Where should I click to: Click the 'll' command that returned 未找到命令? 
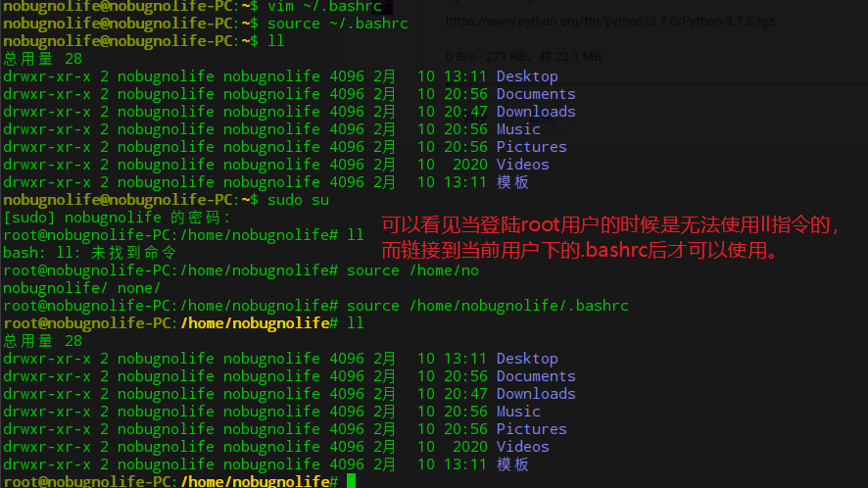click(x=356, y=235)
